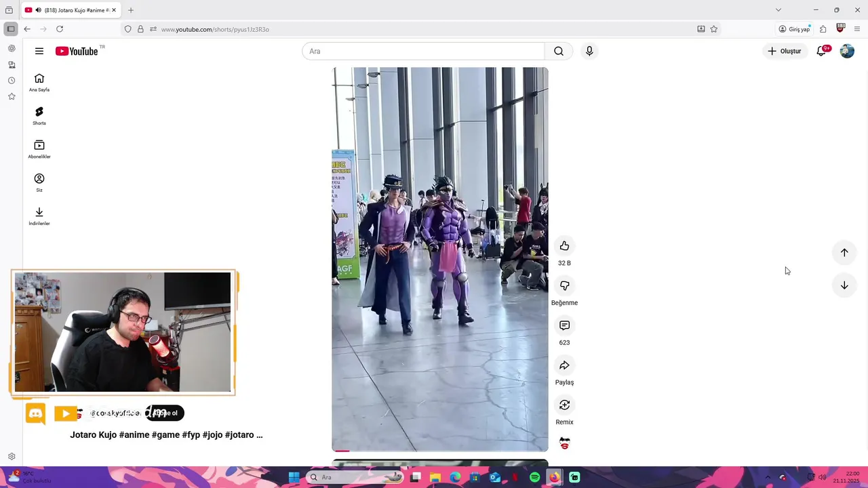Share the Short via Paylaş

564,366
